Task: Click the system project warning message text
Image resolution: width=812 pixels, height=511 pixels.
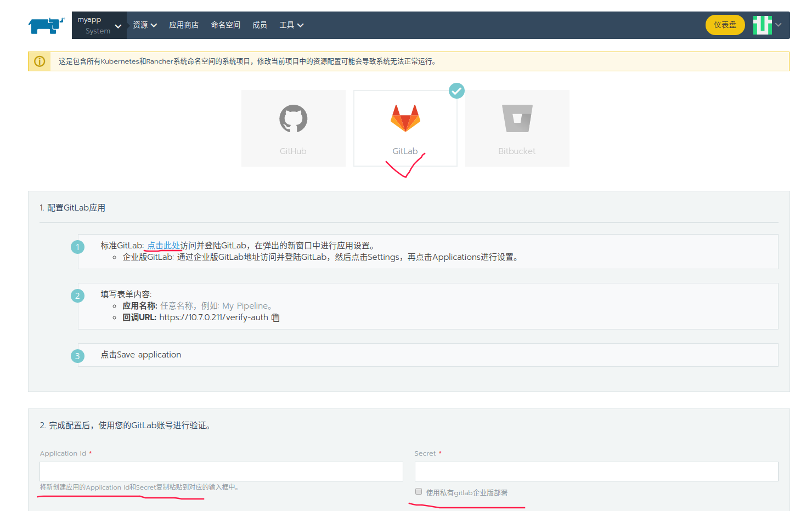Action: pyautogui.click(x=249, y=61)
